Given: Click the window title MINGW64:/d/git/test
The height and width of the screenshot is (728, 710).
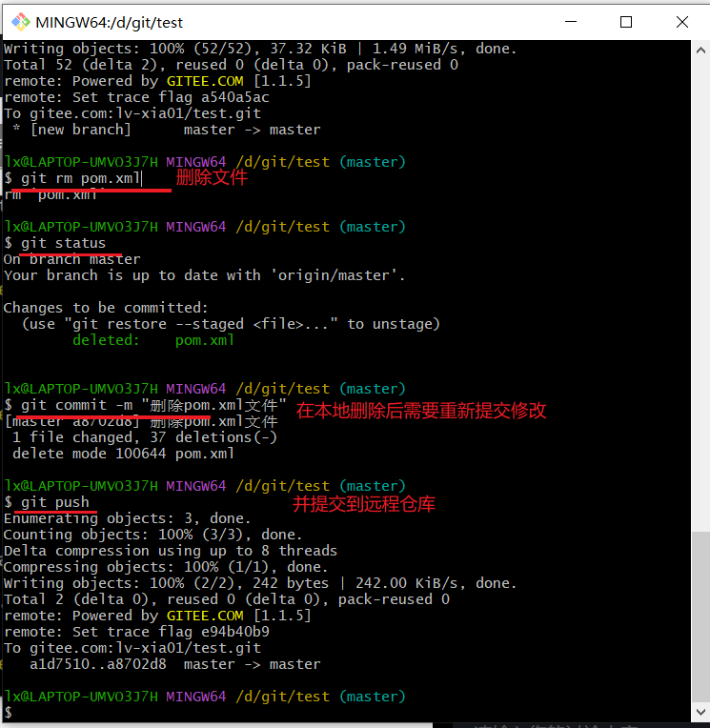Looking at the screenshot, I should tap(110, 22).
